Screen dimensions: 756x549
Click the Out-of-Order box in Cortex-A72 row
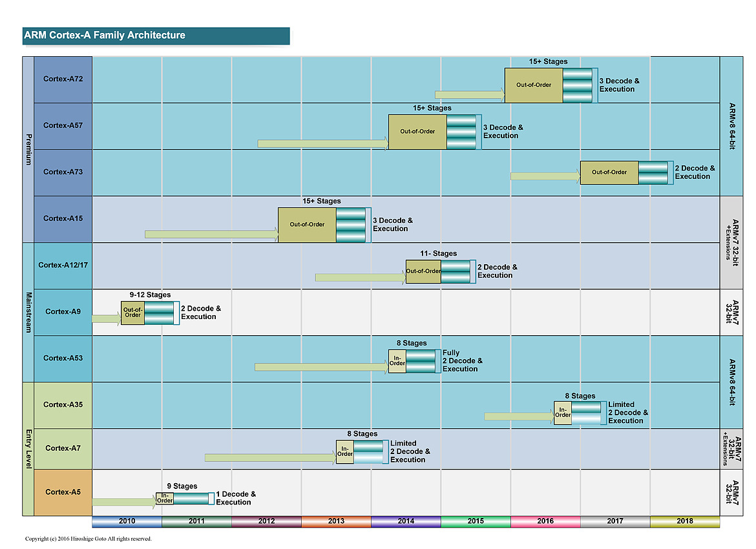[534, 85]
